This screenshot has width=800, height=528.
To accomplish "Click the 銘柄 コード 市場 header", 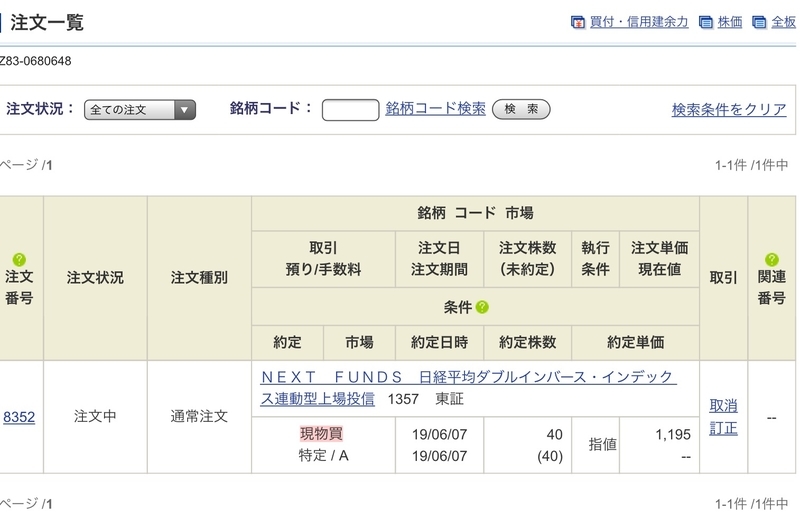I will pos(475,213).
